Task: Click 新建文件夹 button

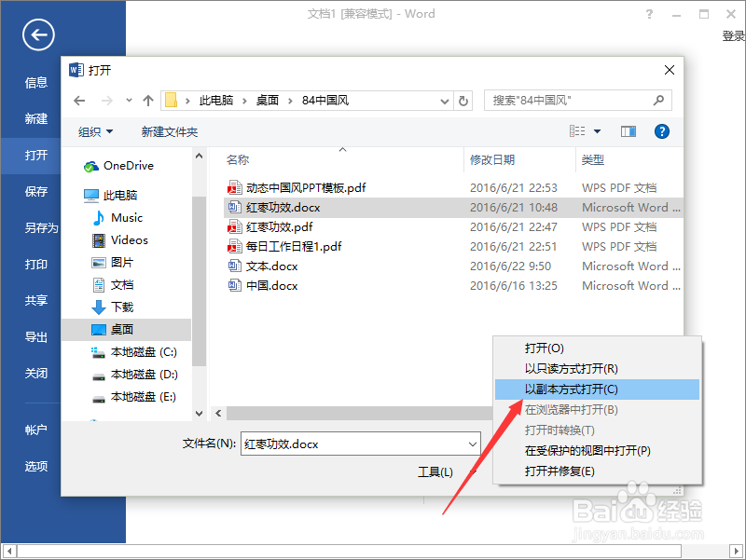Action: (170, 131)
